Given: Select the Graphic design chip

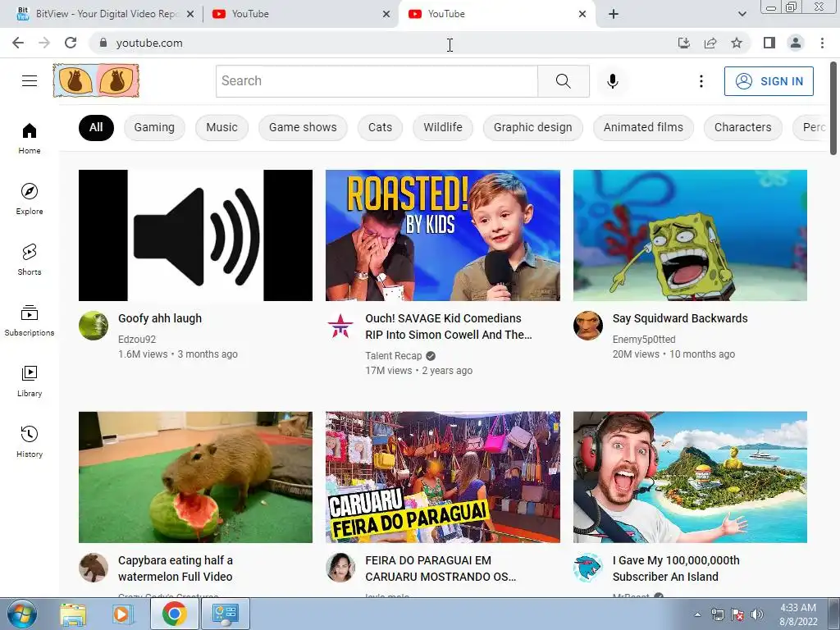Looking at the screenshot, I should (x=532, y=127).
